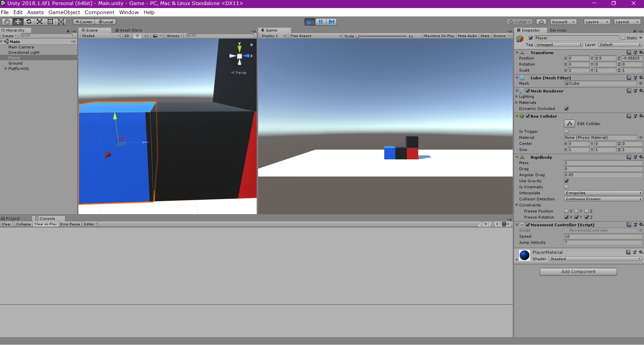The height and width of the screenshot is (345, 644).
Task: Expand Platform01 in Hierarchy
Action: 6,69
